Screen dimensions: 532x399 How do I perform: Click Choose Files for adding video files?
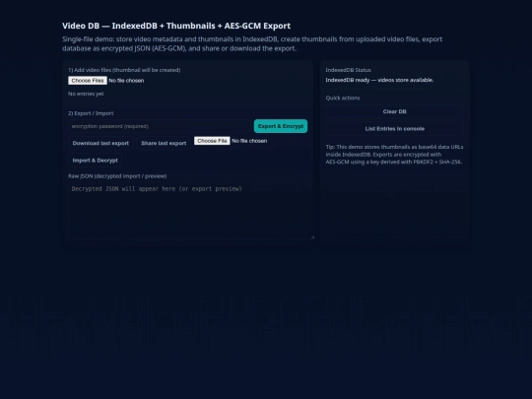[x=88, y=81]
